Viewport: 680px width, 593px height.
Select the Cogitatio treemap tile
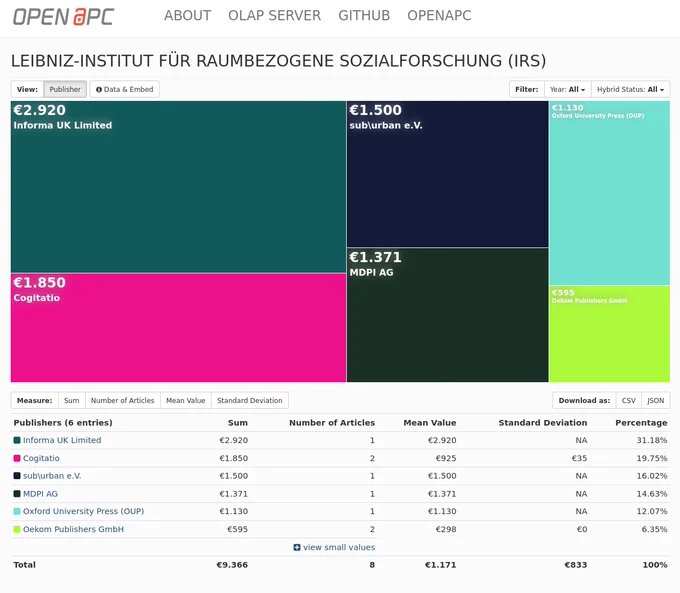[178, 328]
